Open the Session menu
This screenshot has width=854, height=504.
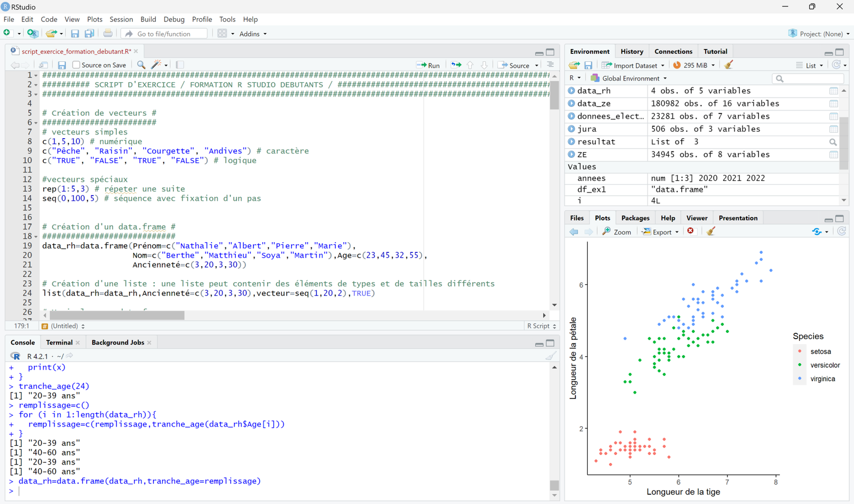121,19
